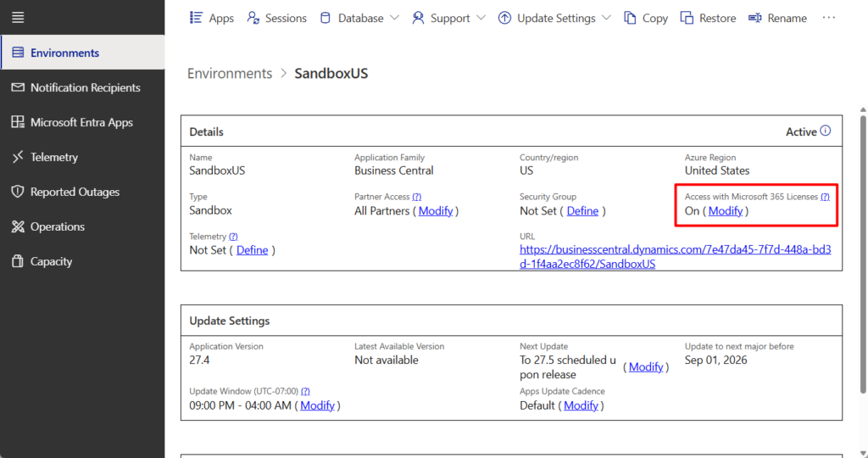Click the Copy environment icon
Screen dimensions: 868x458
pos(630,18)
